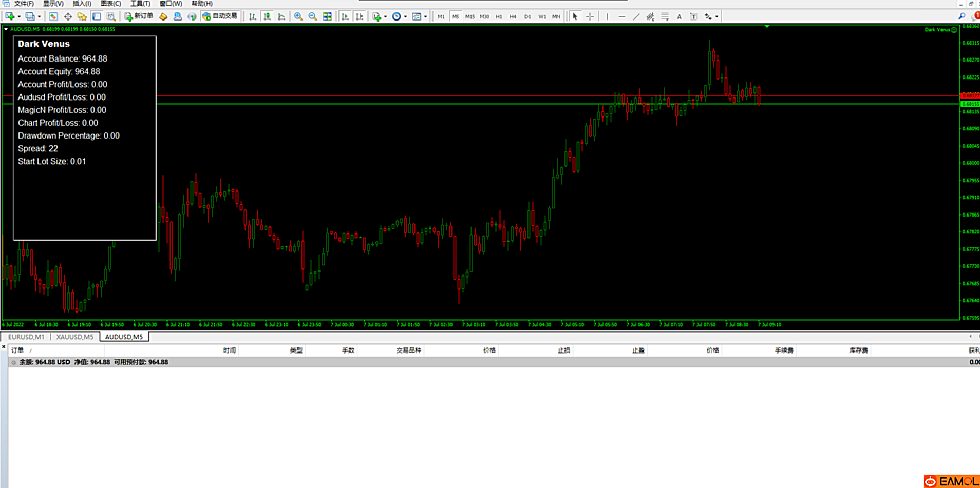Switch chart to bar chart icon
The image size is (980, 488).
tap(253, 16)
